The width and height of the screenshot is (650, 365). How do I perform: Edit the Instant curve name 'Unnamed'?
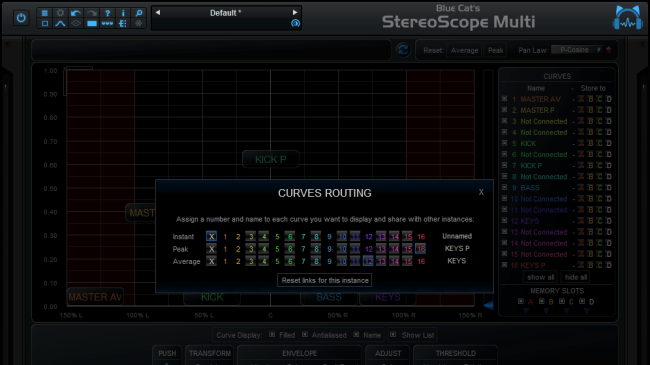click(x=457, y=236)
